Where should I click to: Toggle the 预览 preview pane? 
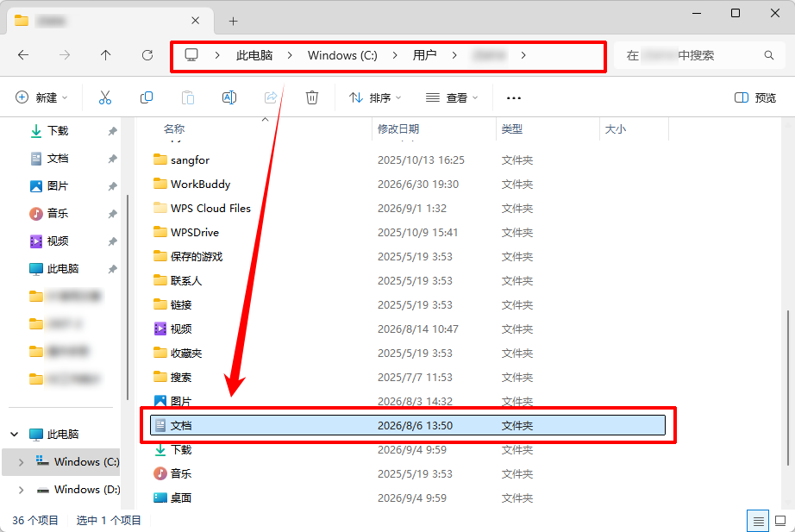point(755,97)
